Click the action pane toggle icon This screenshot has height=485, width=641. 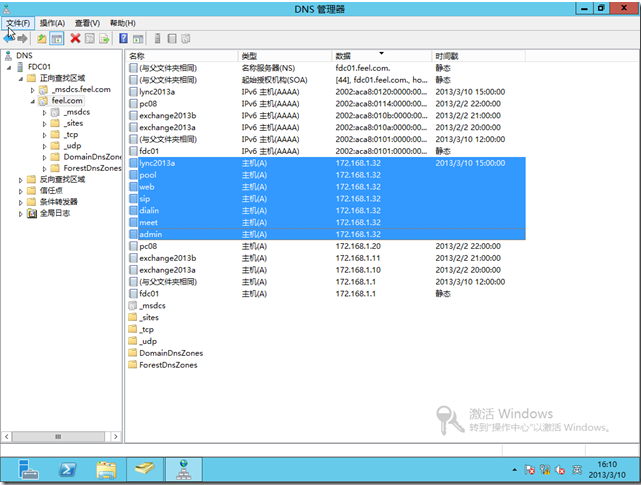[x=138, y=39]
